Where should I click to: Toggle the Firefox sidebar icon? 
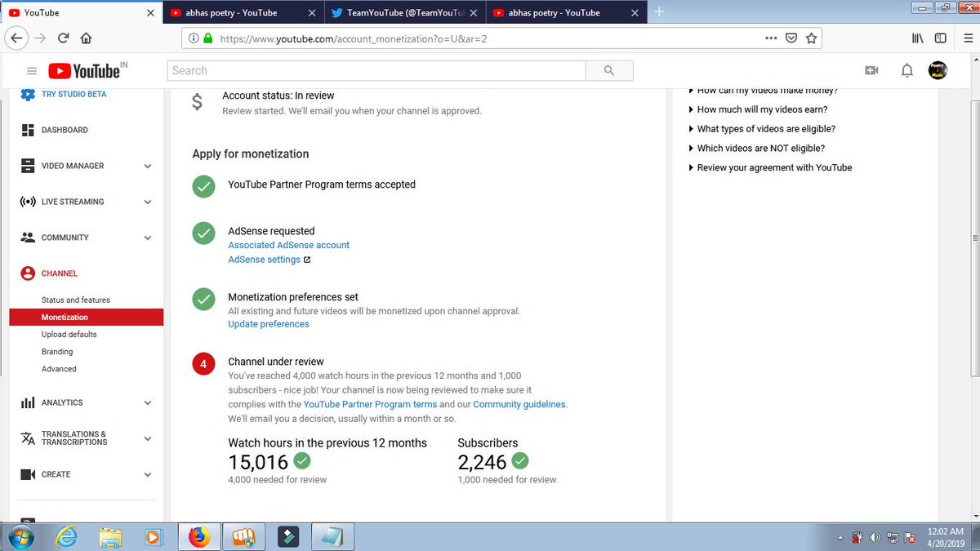tap(941, 38)
